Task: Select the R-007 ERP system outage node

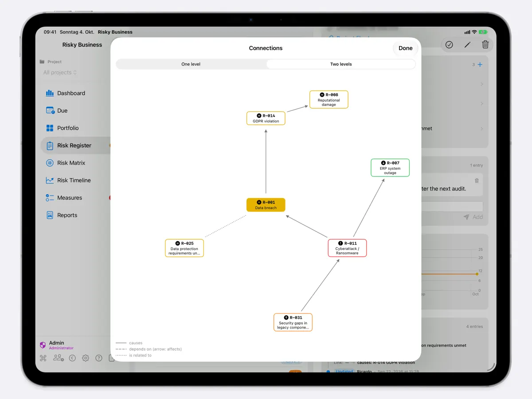Action: coord(390,168)
